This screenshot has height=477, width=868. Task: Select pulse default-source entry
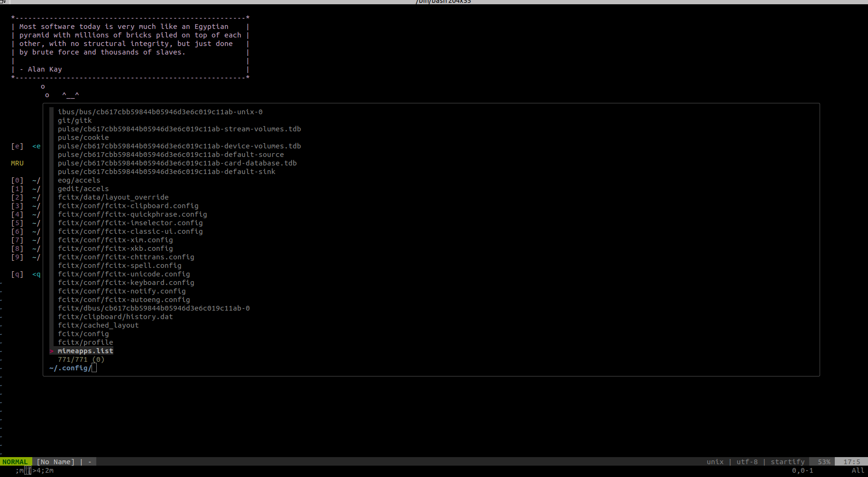171,155
